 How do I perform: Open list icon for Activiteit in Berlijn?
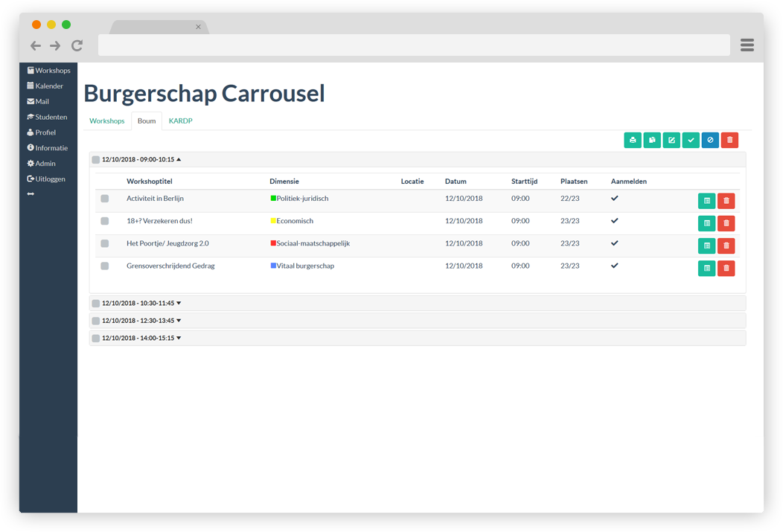click(706, 201)
